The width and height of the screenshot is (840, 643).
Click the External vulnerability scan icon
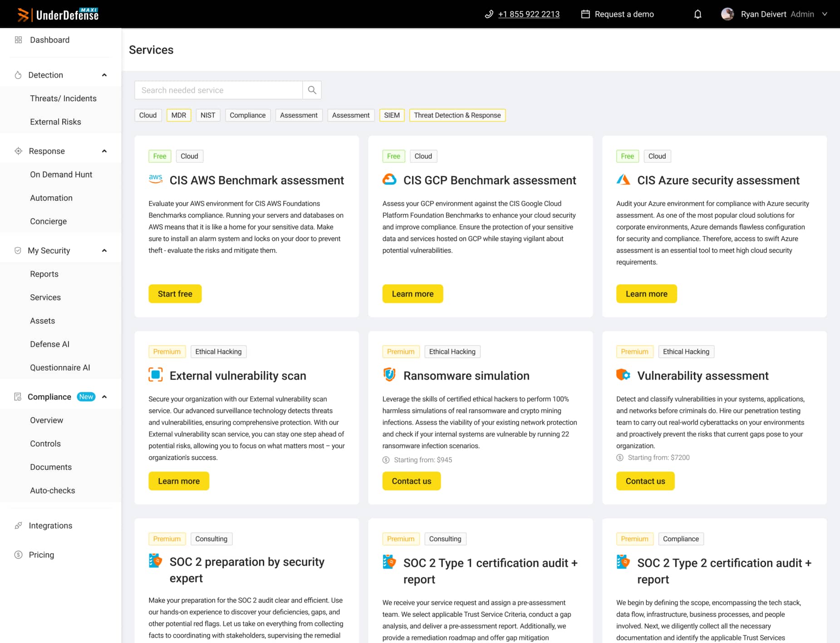tap(156, 375)
